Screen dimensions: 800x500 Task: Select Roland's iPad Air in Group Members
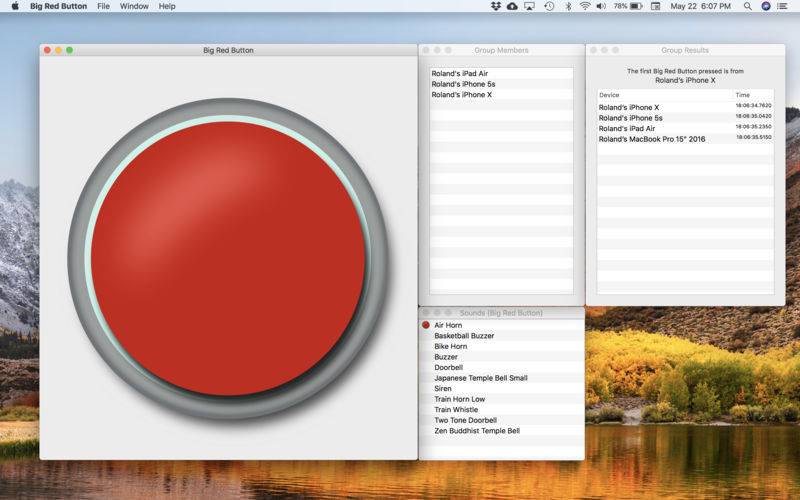[501, 73]
